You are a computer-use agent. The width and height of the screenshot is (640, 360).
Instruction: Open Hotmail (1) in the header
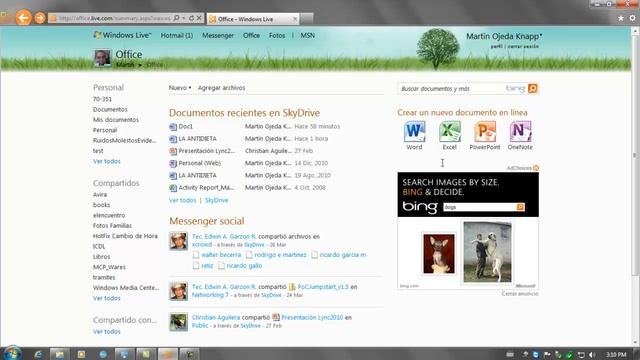tap(176, 36)
